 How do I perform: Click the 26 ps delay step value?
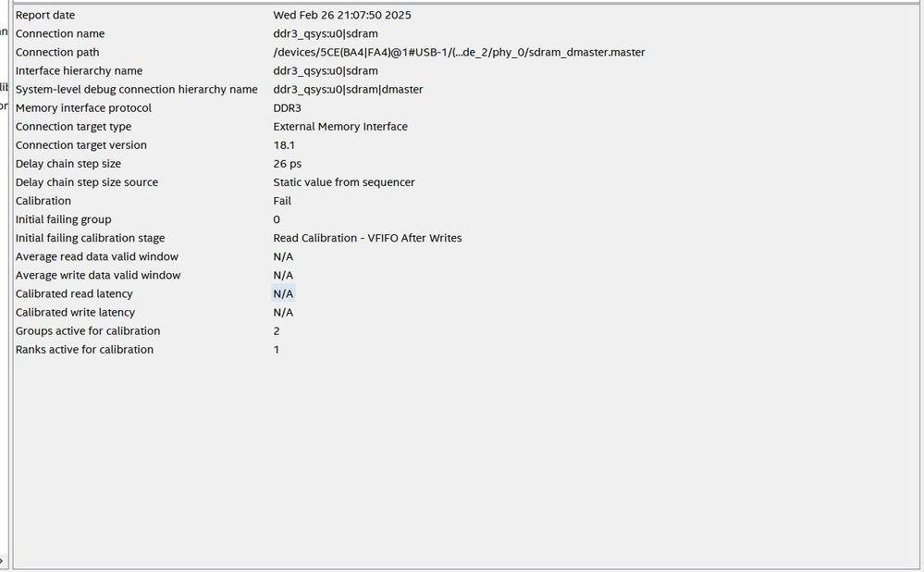[x=288, y=163]
